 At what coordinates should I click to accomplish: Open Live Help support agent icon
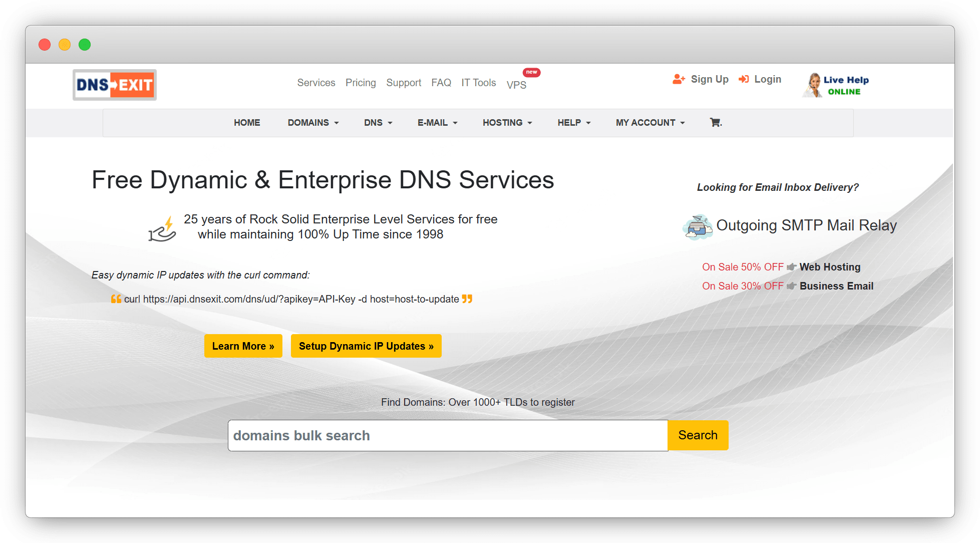point(813,85)
